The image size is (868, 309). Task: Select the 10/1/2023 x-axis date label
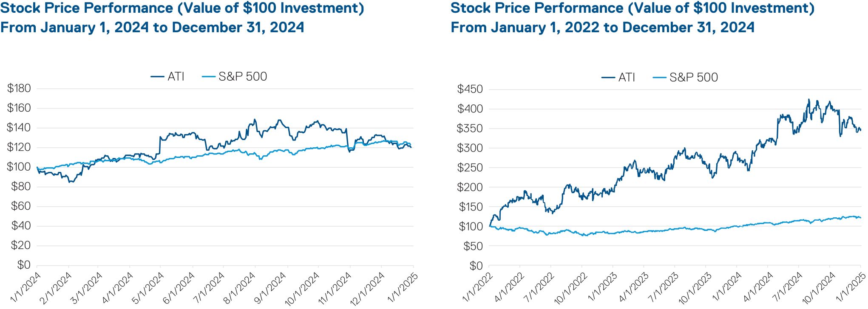pyautogui.click(x=695, y=289)
